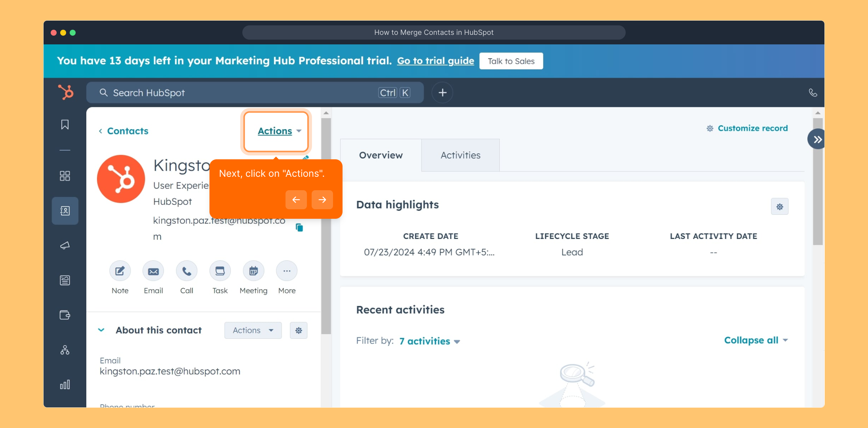Open the Marketing megaphone sidebar icon
Screen dimensions: 868x428
coord(65,246)
